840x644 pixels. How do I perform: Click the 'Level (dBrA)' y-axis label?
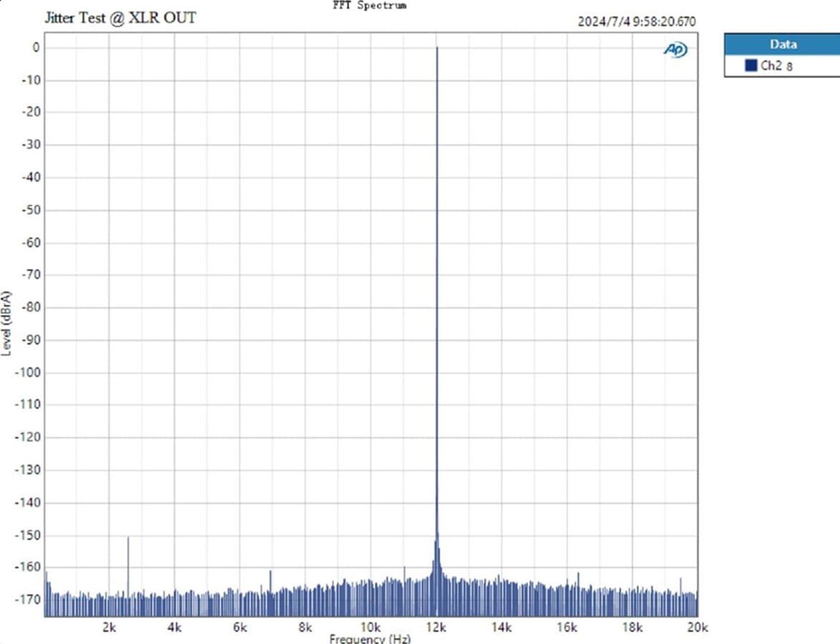click(6, 323)
